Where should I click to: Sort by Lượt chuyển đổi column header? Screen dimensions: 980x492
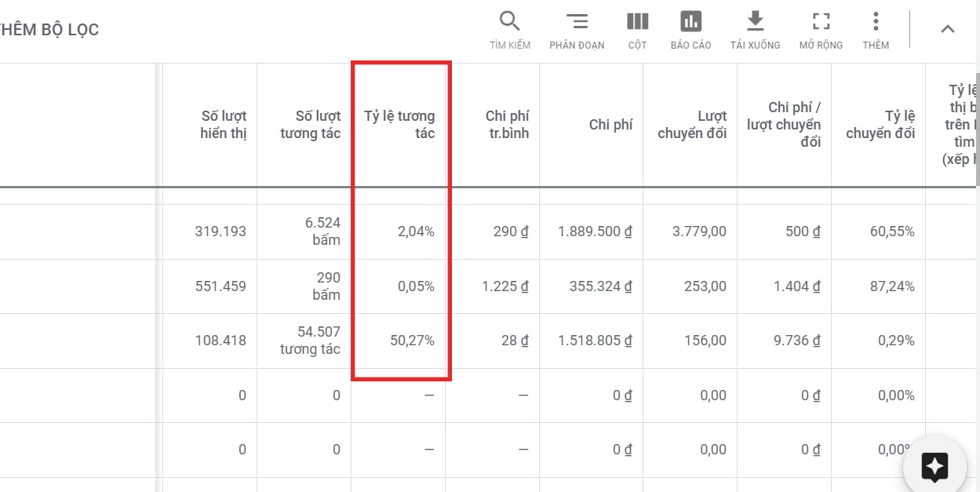tap(692, 125)
